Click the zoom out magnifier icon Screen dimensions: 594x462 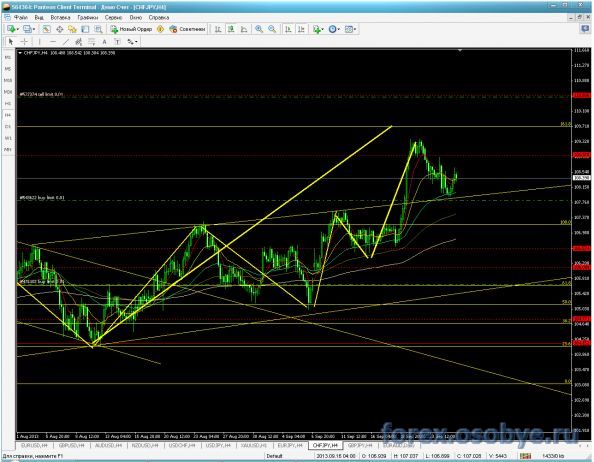tap(272, 29)
